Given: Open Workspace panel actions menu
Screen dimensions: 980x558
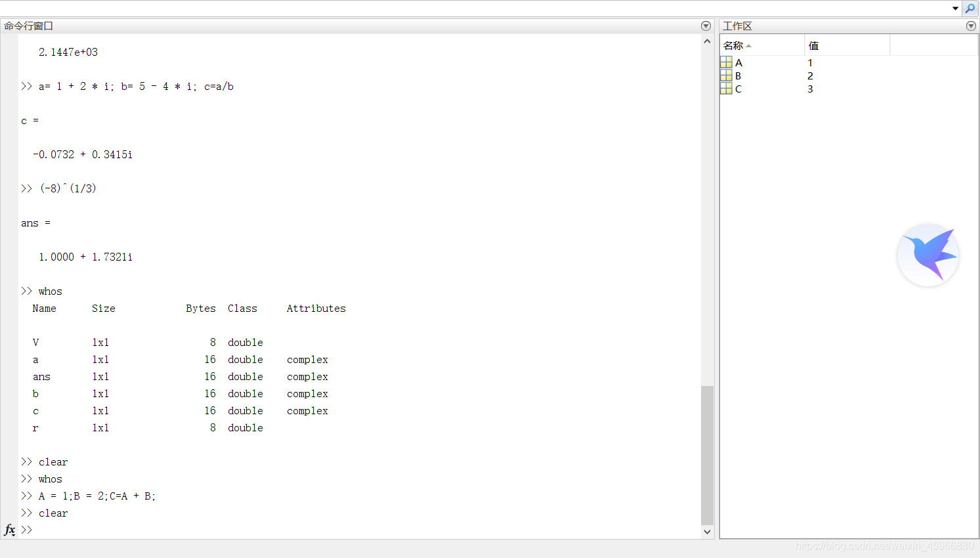Looking at the screenshot, I should tap(971, 26).
